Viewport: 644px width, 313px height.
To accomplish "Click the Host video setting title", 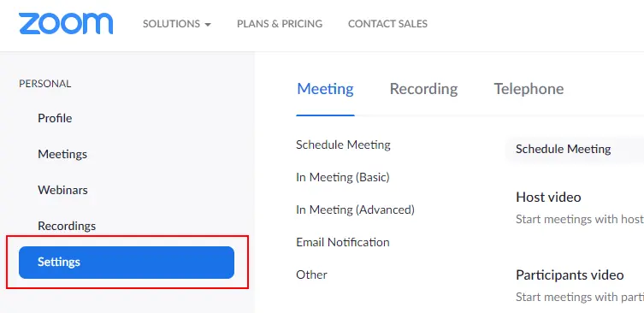I will coord(548,198).
